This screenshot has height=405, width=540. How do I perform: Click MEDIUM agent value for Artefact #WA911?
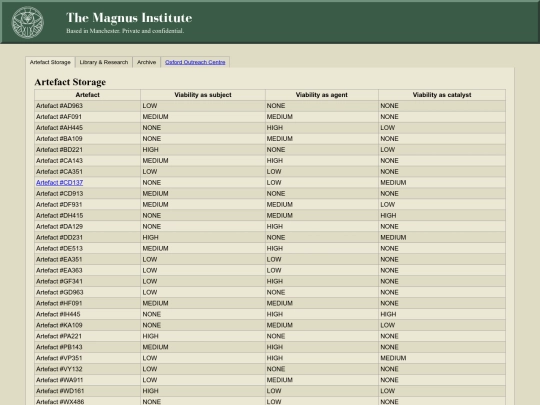point(279,380)
